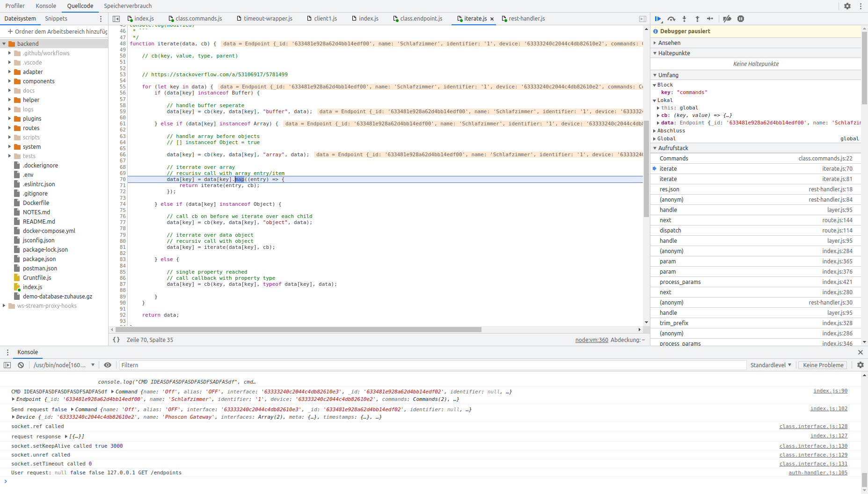
Task: Deactivate all breakpoints
Action: [727, 19]
